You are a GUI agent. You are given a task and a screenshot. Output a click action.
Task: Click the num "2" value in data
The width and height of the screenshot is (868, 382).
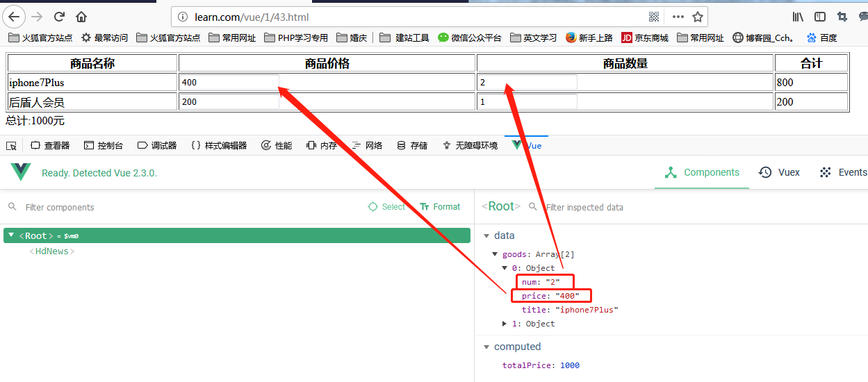552,282
